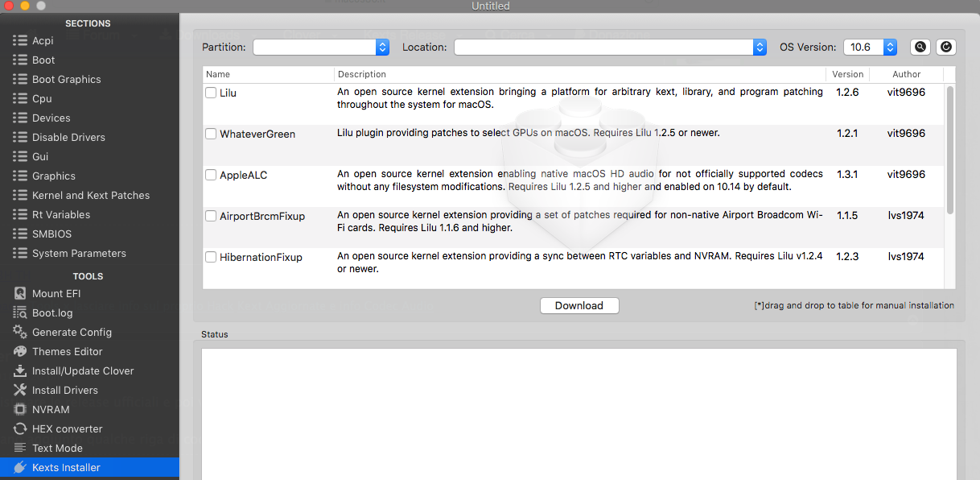Sort by the Author column header
This screenshot has height=480, width=980.
point(907,74)
